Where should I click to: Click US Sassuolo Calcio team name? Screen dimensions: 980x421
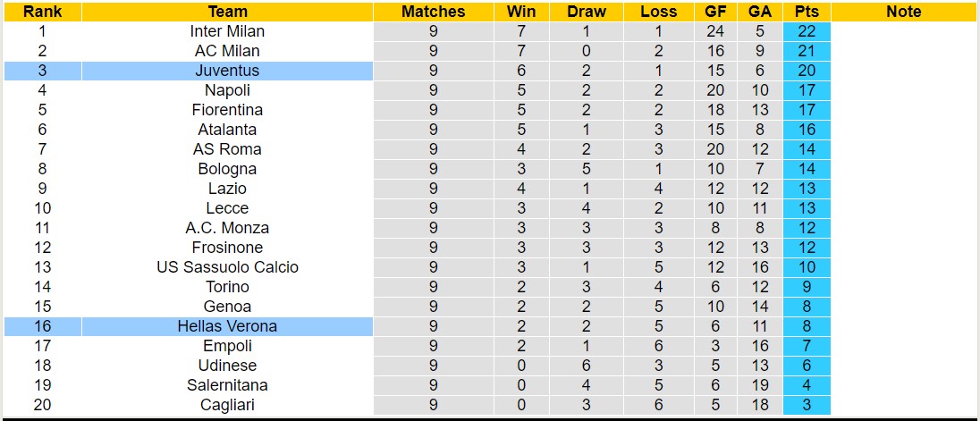[227, 267]
